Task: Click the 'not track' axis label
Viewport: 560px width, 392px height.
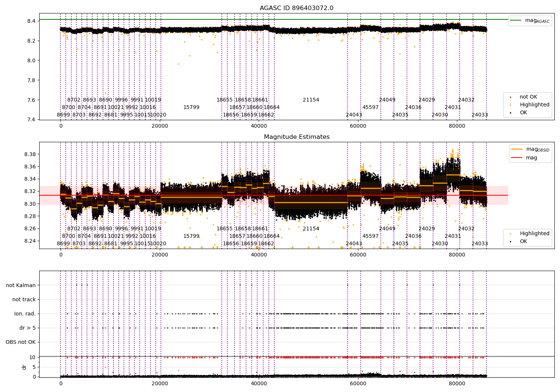Action: [x=24, y=299]
